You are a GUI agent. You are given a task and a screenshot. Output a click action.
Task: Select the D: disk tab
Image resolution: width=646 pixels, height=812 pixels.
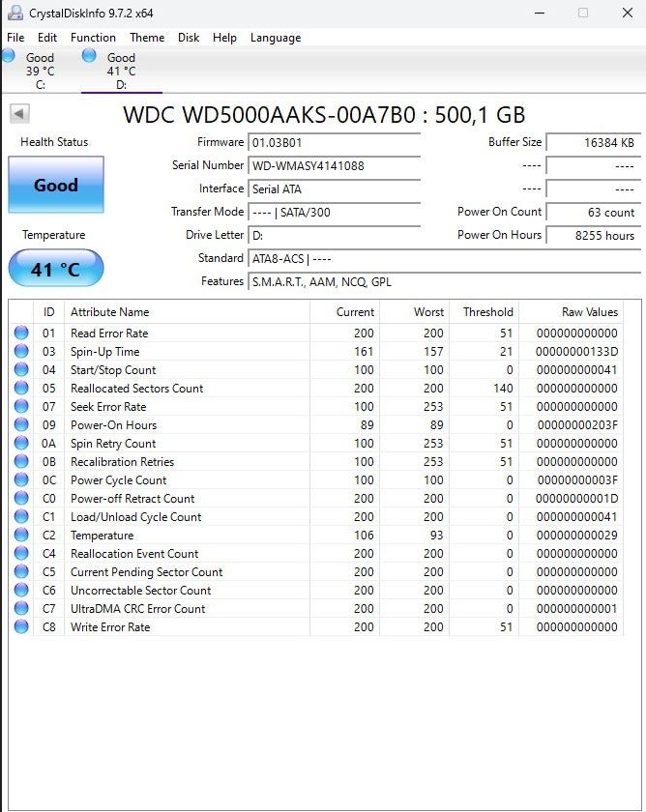coord(121,71)
